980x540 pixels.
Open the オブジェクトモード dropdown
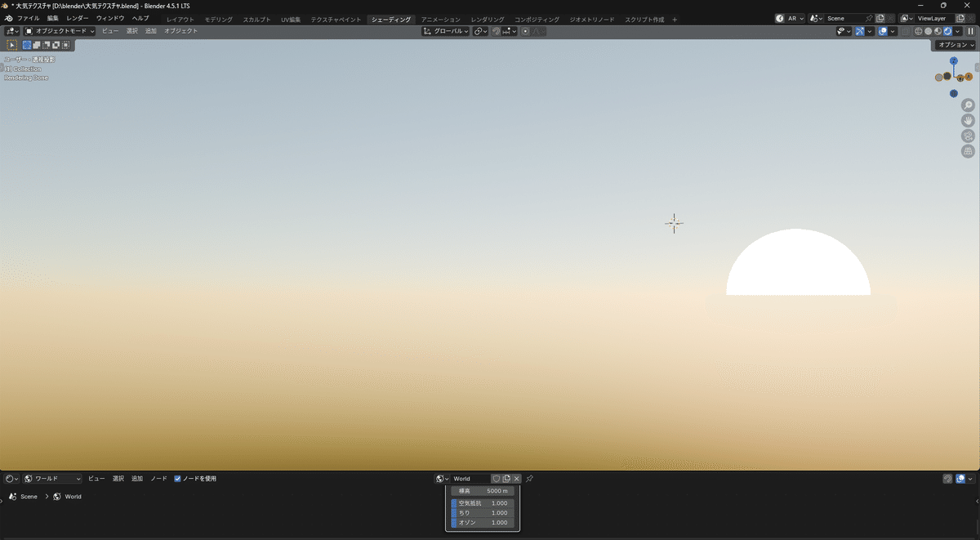point(60,31)
